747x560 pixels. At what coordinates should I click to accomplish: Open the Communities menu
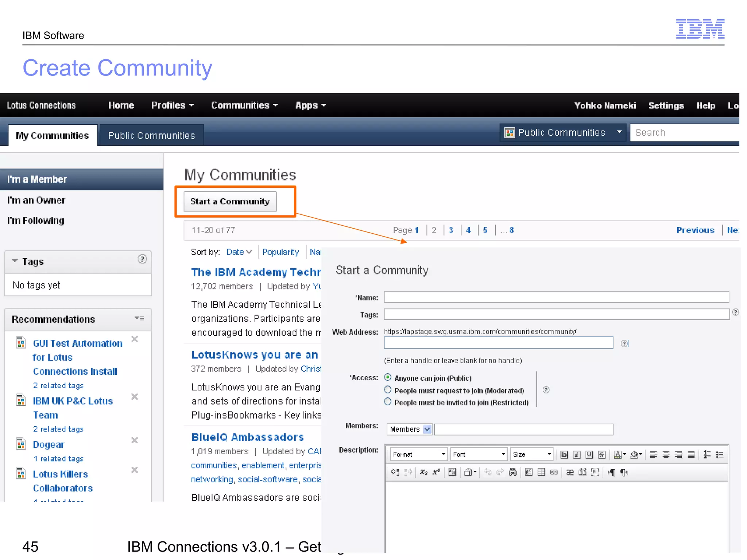[244, 105]
